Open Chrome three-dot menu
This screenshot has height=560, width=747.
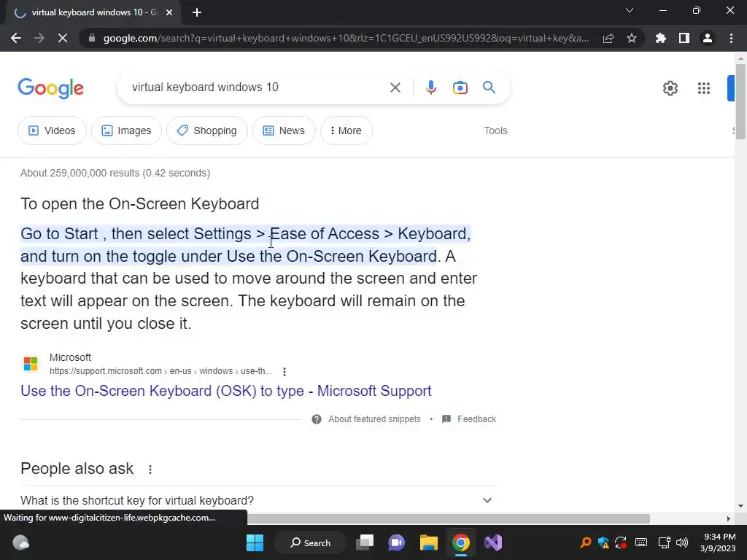pyautogui.click(x=731, y=38)
